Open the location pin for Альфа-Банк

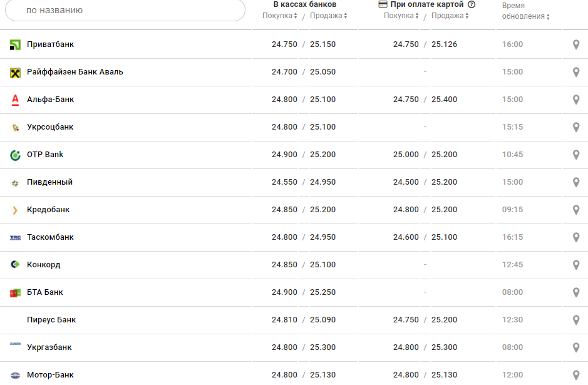pos(576,100)
